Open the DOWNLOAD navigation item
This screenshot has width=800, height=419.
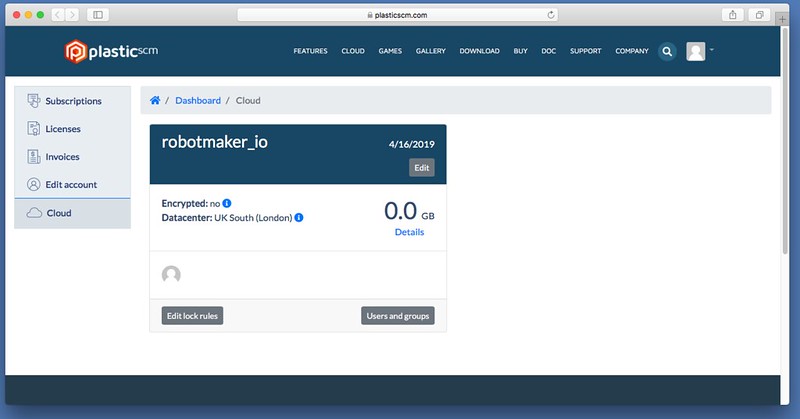[480, 51]
